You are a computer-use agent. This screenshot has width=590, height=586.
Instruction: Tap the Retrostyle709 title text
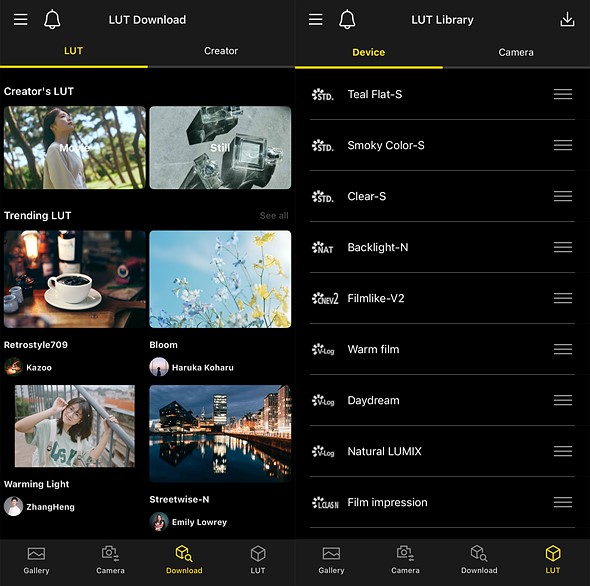(x=36, y=345)
